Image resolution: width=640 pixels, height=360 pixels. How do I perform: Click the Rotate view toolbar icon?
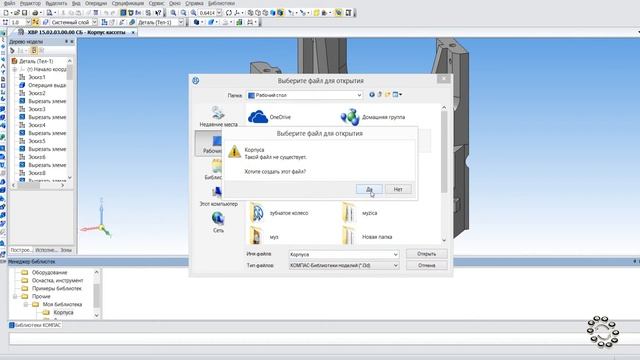click(229, 13)
